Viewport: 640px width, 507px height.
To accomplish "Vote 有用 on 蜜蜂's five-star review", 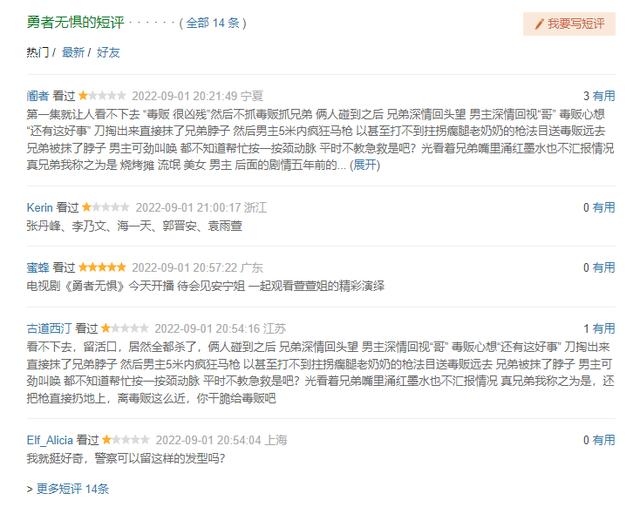I will (604, 268).
